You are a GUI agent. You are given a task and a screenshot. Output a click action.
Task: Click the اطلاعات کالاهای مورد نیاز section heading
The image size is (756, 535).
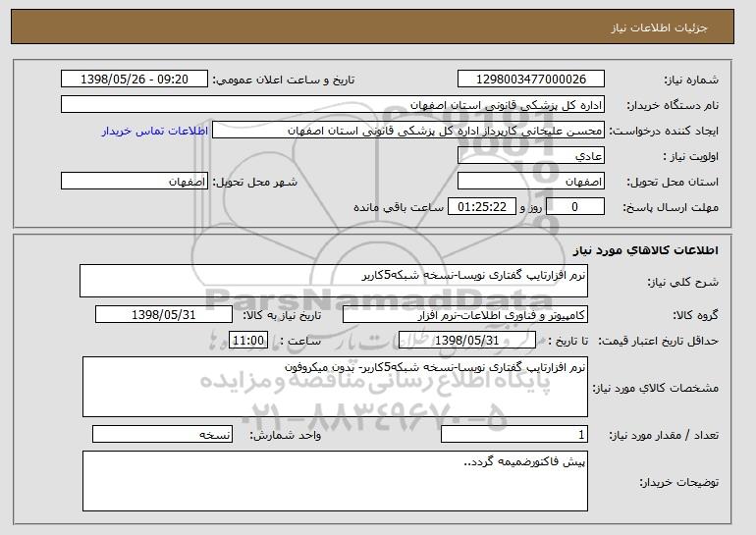645,250
